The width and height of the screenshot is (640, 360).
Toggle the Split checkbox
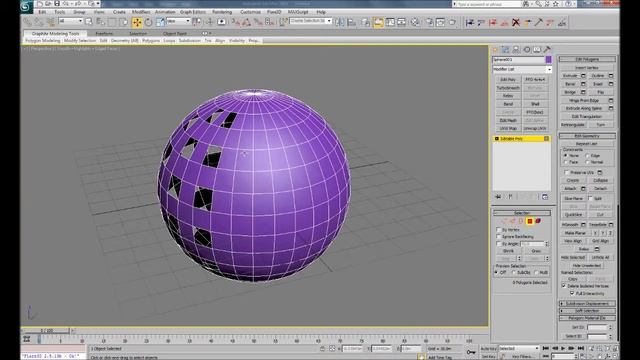coord(590,198)
